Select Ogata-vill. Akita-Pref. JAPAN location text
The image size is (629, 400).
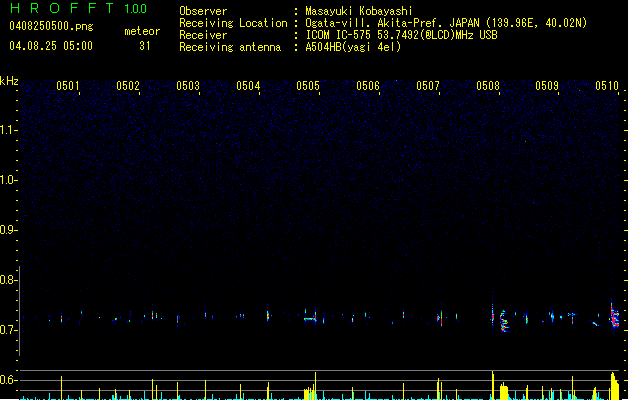click(x=446, y=23)
